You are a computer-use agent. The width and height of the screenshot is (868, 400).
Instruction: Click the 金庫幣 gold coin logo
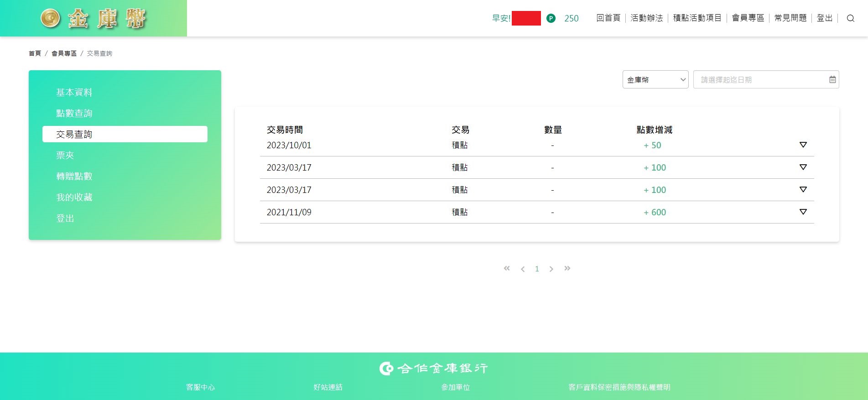[93, 19]
